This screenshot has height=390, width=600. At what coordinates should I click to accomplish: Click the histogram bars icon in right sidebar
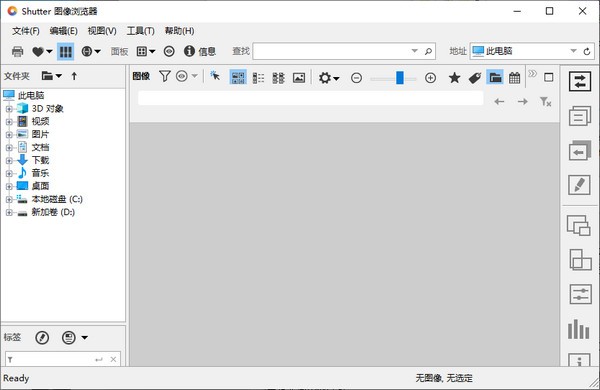578,329
